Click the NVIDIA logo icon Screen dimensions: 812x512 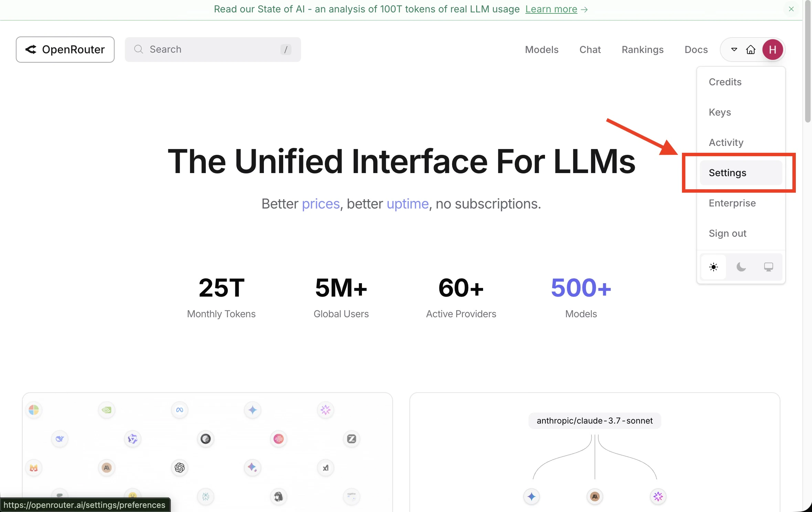107,410
